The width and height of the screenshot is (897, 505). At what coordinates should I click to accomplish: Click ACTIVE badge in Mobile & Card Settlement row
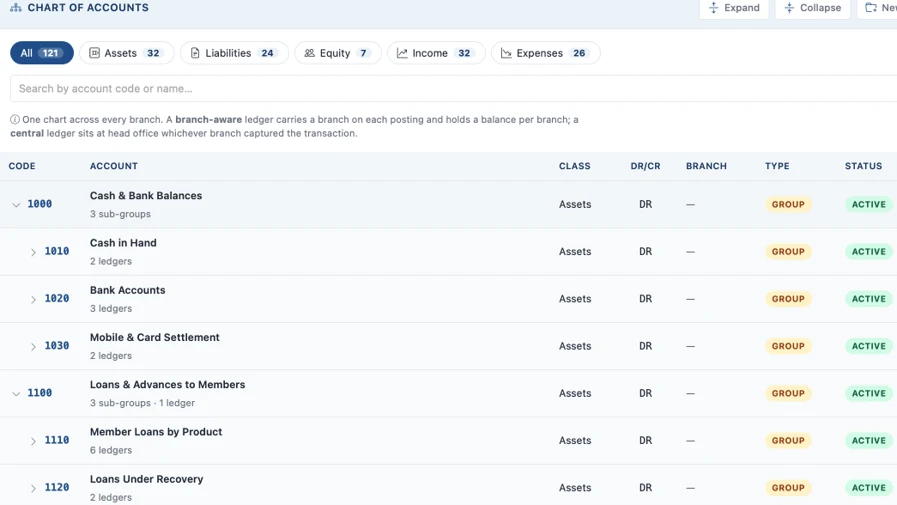click(868, 346)
